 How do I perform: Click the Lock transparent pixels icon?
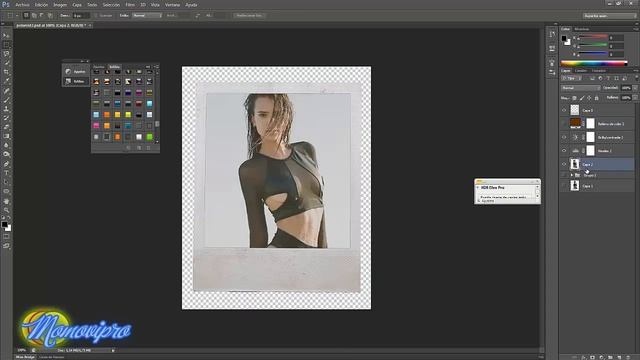pyautogui.click(x=574, y=98)
